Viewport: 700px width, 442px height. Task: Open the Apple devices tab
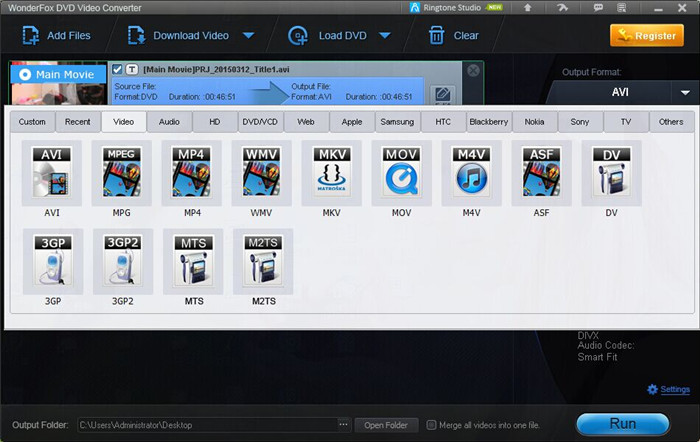[352, 122]
